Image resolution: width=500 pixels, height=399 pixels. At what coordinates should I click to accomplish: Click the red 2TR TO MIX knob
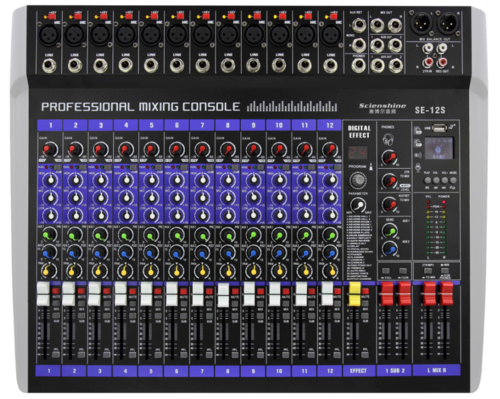(x=389, y=180)
